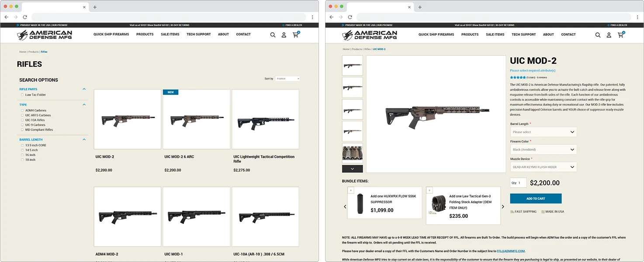Click the bundle carousel previous arrow
The width and height of the screenshot is (644, 262).
345,206
